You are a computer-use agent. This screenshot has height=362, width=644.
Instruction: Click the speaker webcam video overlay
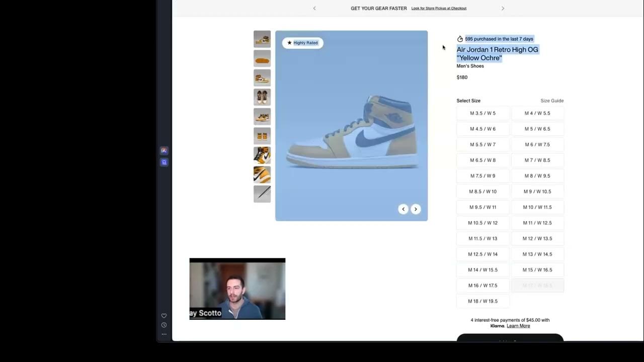pyautogui.click(x=237, y=289)
